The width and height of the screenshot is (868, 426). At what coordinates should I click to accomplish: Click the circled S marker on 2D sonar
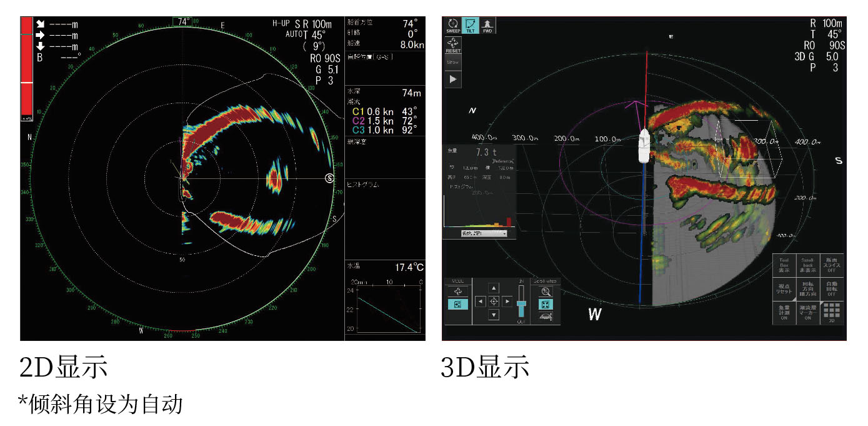pos(329,179)
